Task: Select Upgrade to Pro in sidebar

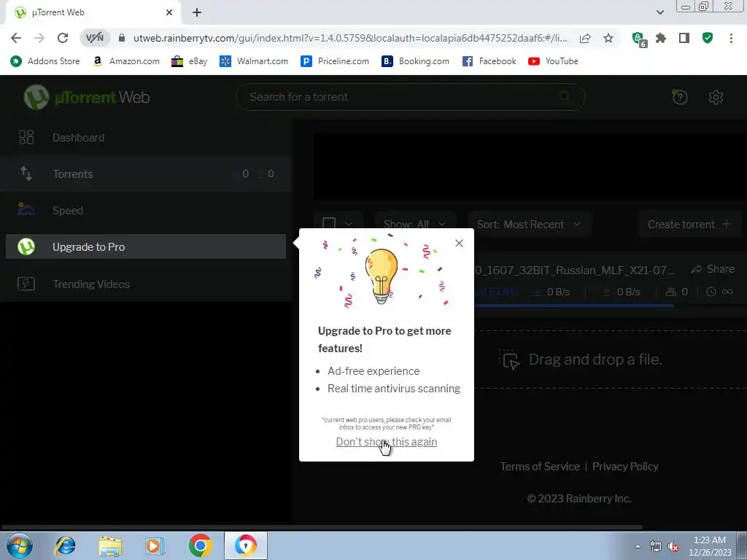Action: (146, 246)
